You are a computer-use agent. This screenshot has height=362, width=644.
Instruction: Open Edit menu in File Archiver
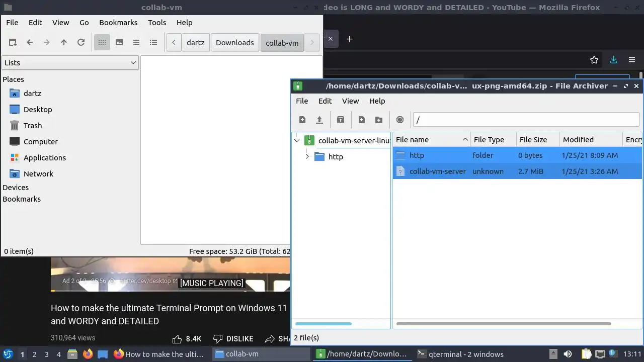[325, 101]
